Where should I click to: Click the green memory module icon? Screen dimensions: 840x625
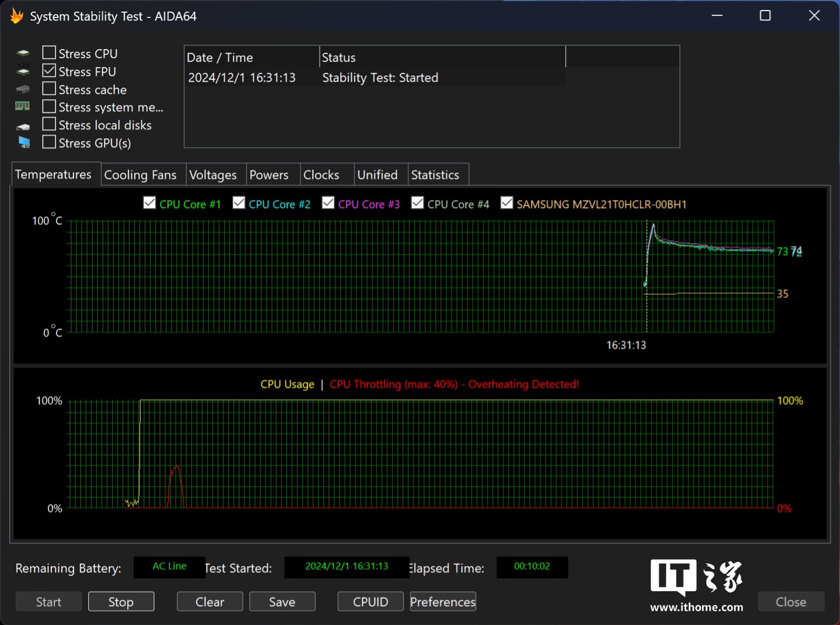(23, 106)
